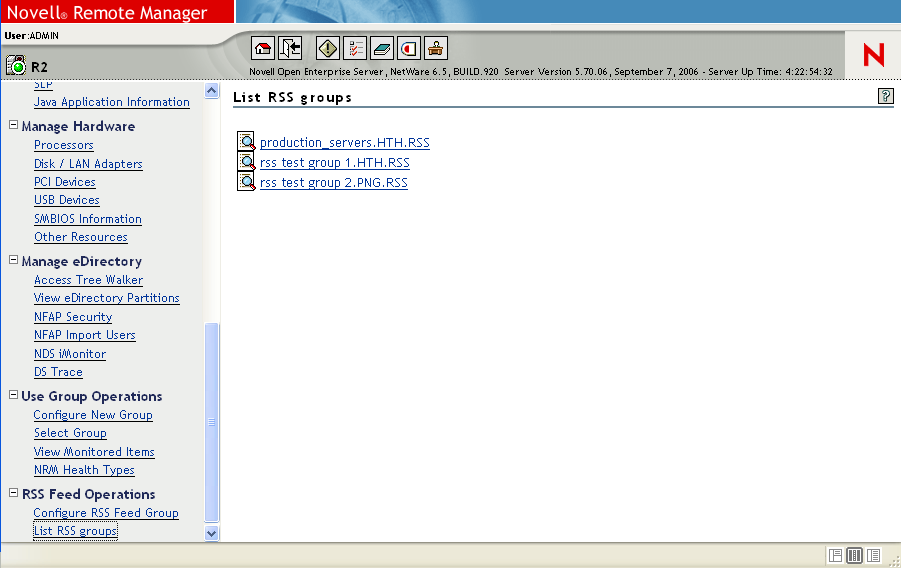Click magnifier icon beside rss test group 1.HTH.RSS
Viewport: 901px width, 568px height.
point(247,162)
